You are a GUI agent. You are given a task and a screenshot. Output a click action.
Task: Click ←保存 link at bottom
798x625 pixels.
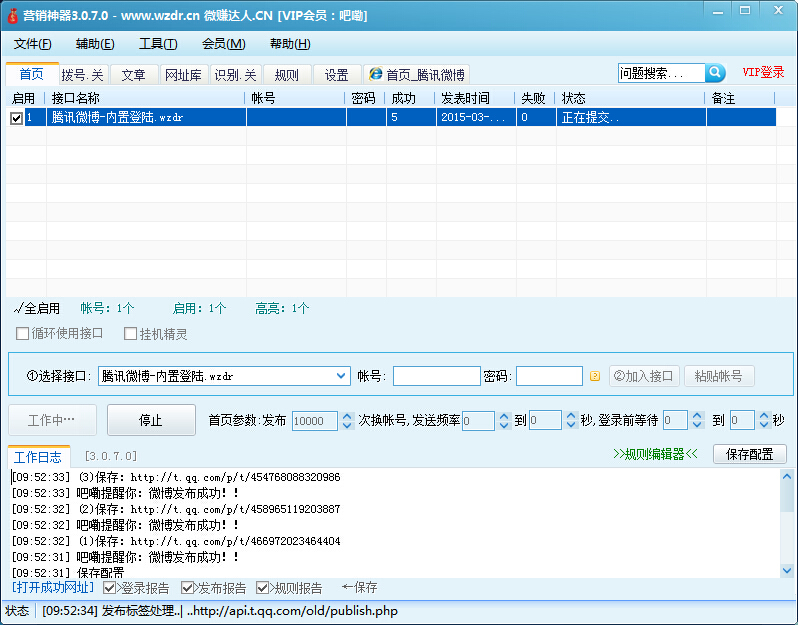click(359, 588)
